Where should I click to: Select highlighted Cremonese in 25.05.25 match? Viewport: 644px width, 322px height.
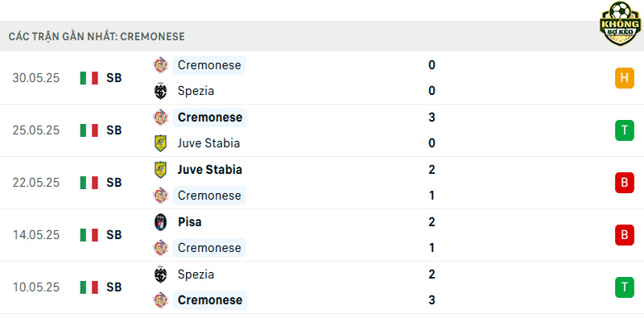click(x=210, y=118)
